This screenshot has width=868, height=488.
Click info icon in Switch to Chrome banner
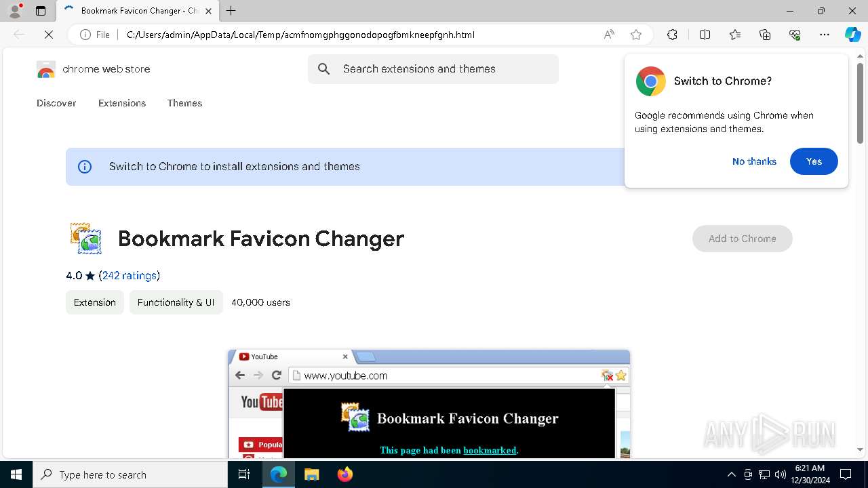click(x=85, y=167)
